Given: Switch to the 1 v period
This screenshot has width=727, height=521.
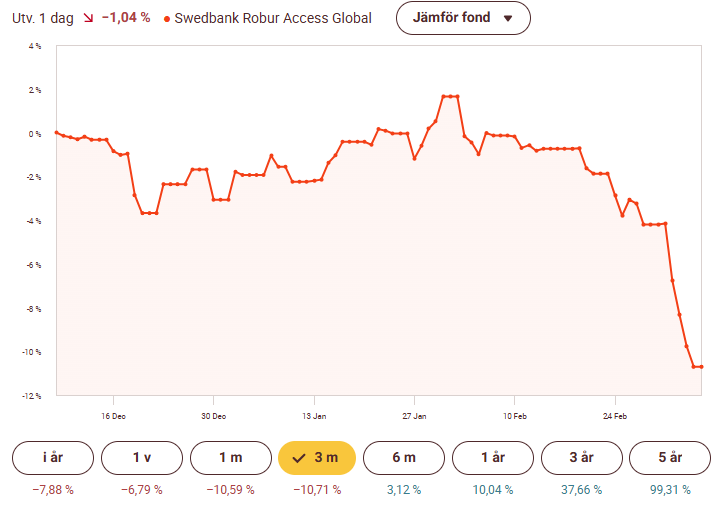Looking at the screenshot, I should (142, 457).
